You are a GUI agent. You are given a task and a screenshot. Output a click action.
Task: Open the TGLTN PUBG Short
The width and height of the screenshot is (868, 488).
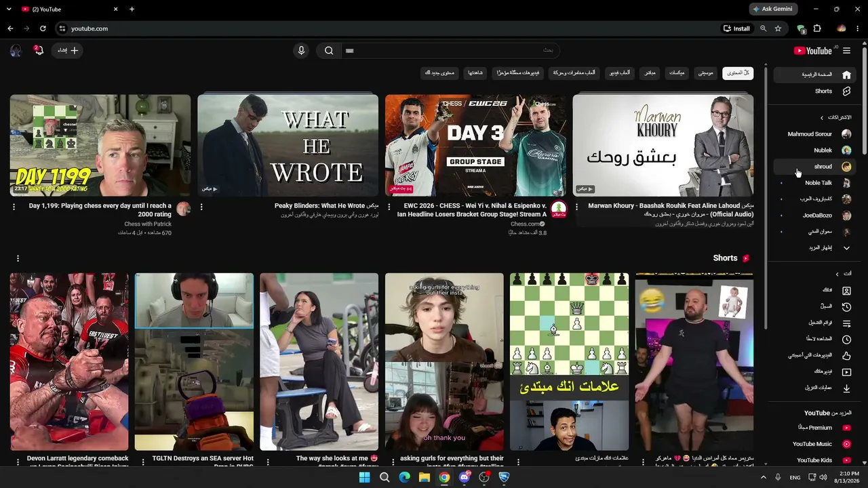click(x=194, y=362)
